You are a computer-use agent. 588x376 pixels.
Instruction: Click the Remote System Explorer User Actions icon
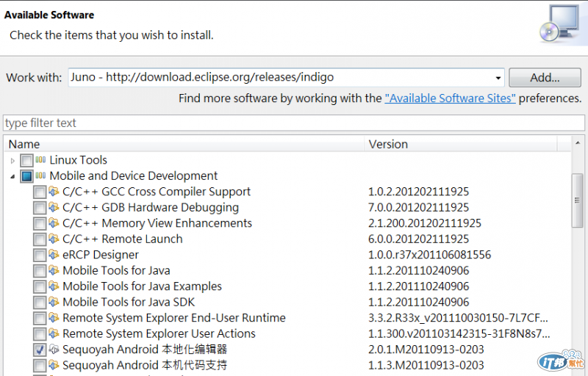(x=54, y=334)
